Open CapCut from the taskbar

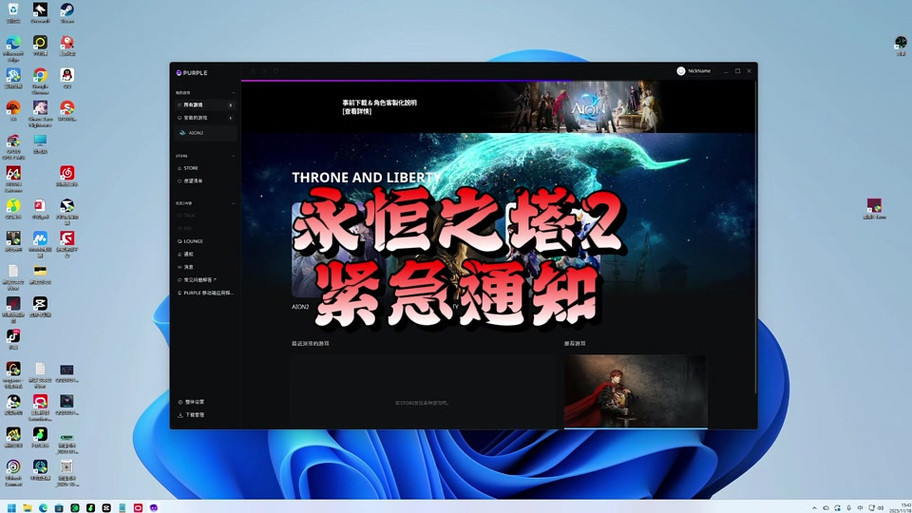tap(106, 508)
